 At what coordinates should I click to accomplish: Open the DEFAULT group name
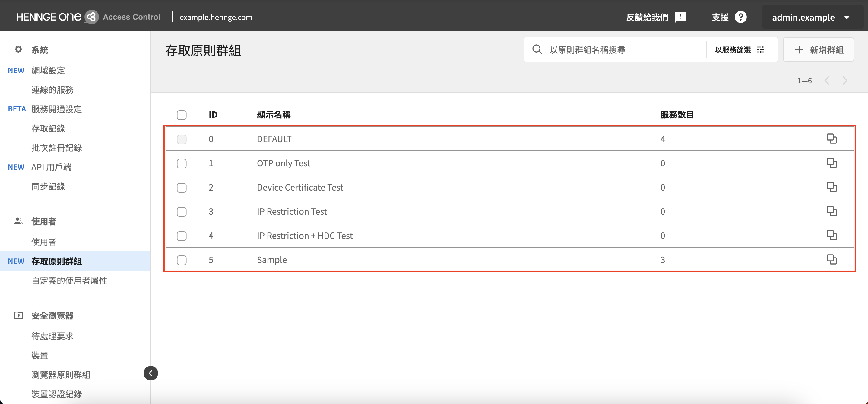[x=274, y=139]
